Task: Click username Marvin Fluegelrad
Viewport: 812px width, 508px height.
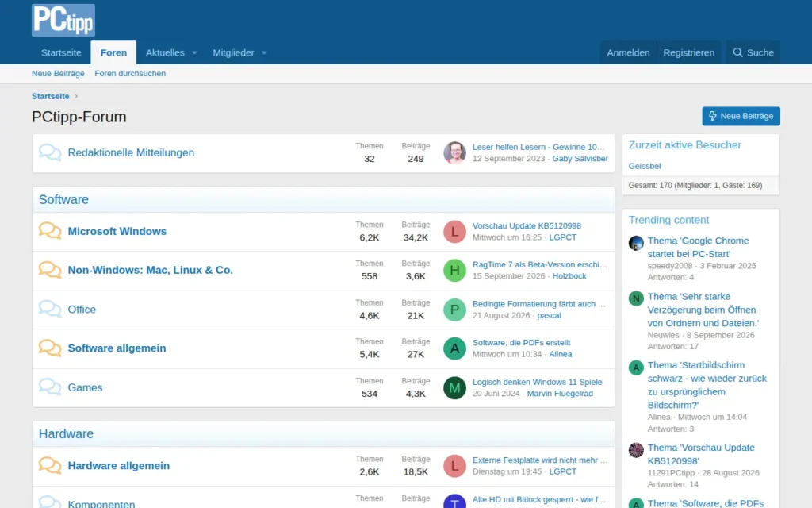Action: pyautogui.click(x=560, y=394)
